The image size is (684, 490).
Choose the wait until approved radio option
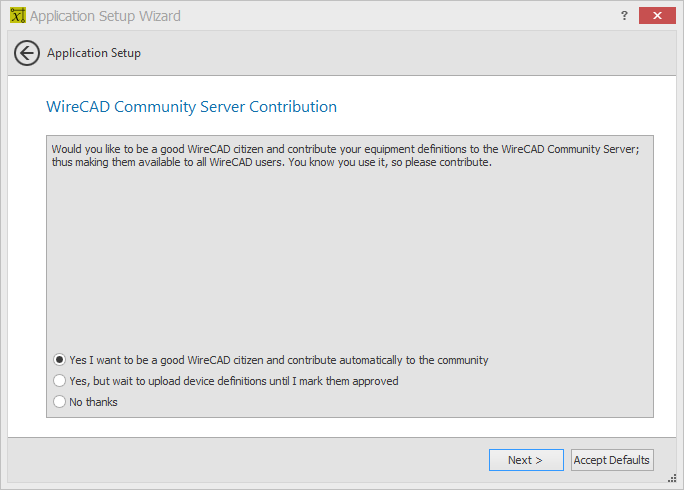(x=59, y=380)
